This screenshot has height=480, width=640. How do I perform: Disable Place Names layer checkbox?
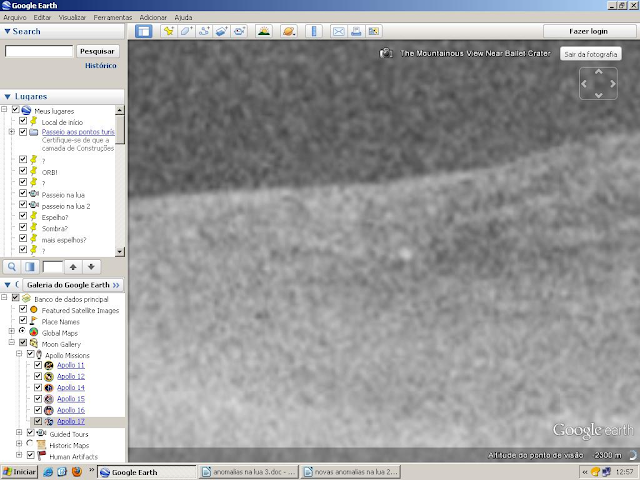(x=23, y=320)
